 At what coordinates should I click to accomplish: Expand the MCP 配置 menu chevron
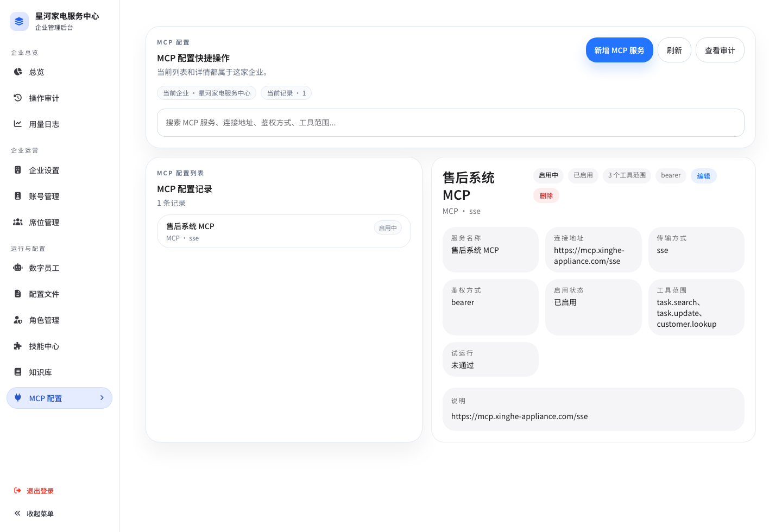(x=102, y=398)
